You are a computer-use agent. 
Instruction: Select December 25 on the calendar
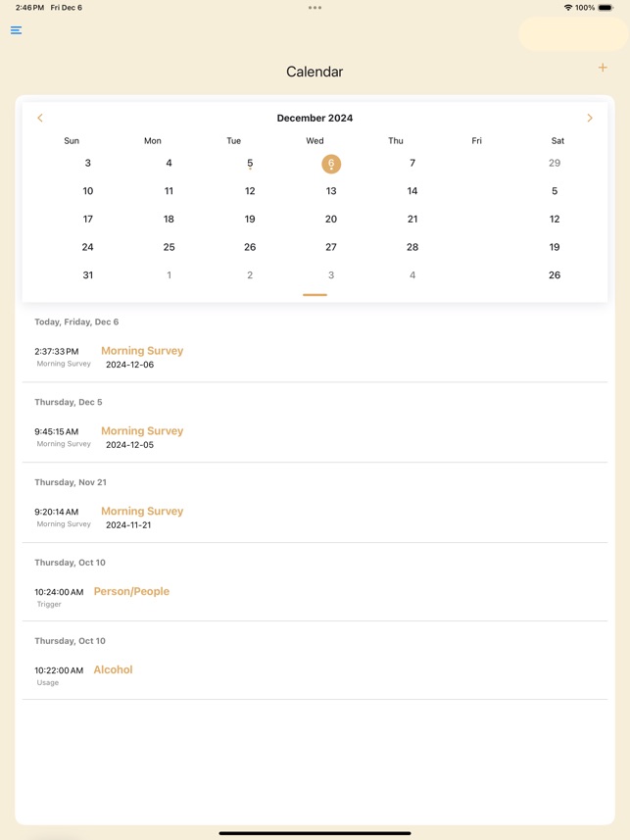169,247
